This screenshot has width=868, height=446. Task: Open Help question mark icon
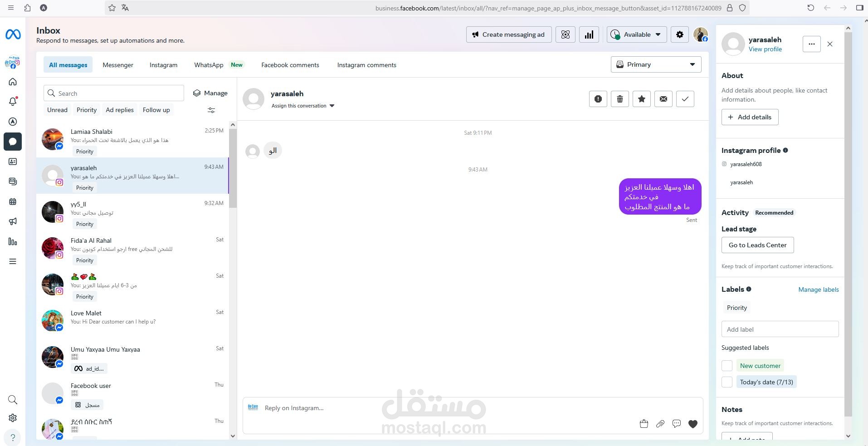[x=13, y=437]
